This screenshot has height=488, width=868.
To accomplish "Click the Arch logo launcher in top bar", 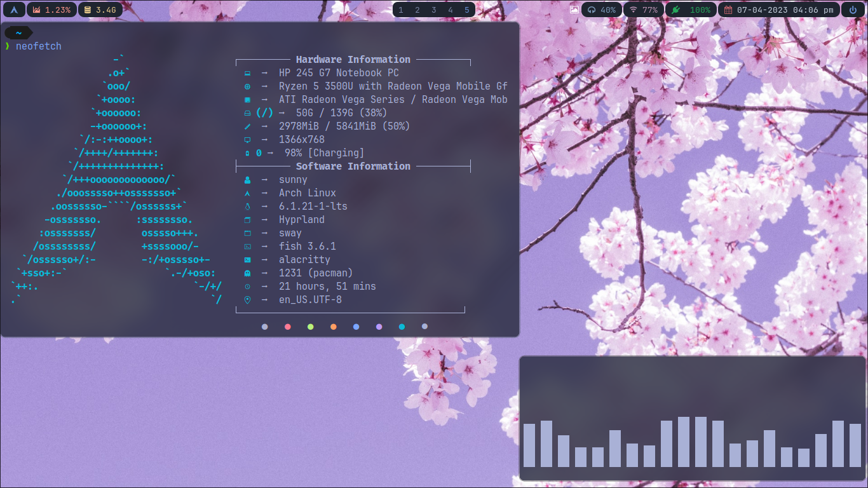I will pos(14,10).
